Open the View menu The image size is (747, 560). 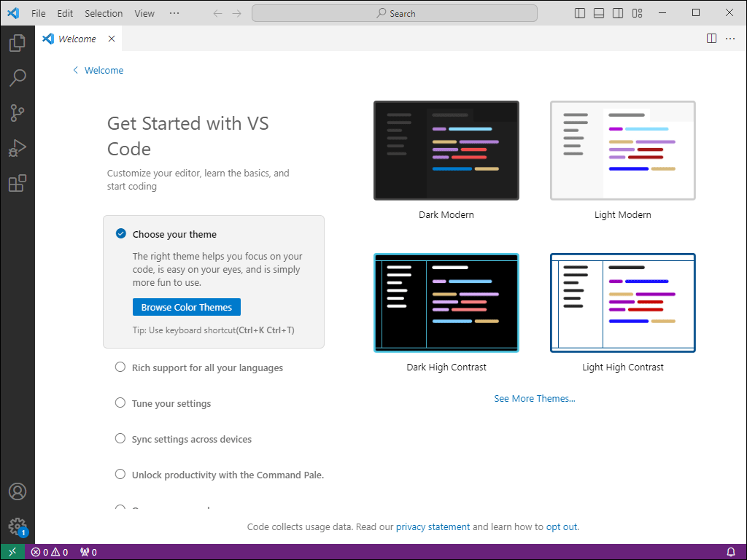[x=144, y=13]
